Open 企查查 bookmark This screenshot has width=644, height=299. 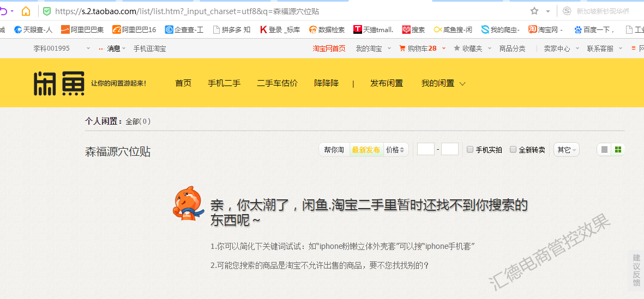coord(184,29)
